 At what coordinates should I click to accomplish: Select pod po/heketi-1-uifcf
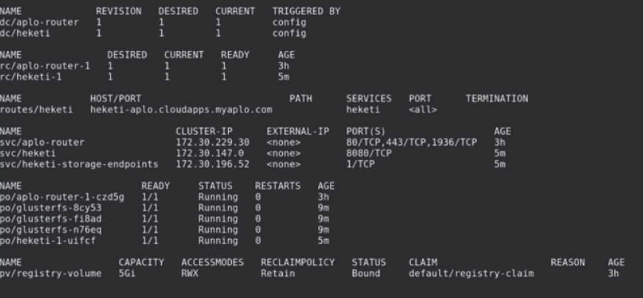(45, 240)
